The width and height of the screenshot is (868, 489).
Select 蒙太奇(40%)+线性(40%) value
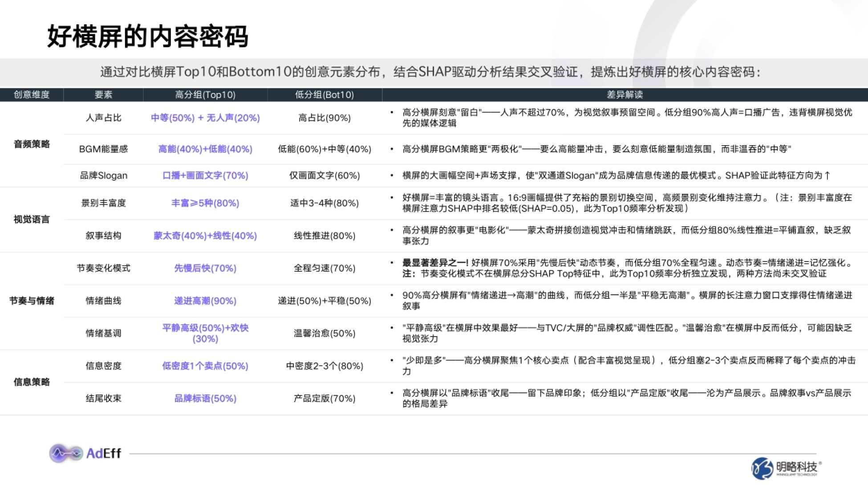pyautogui.click(x=205, y=236)
